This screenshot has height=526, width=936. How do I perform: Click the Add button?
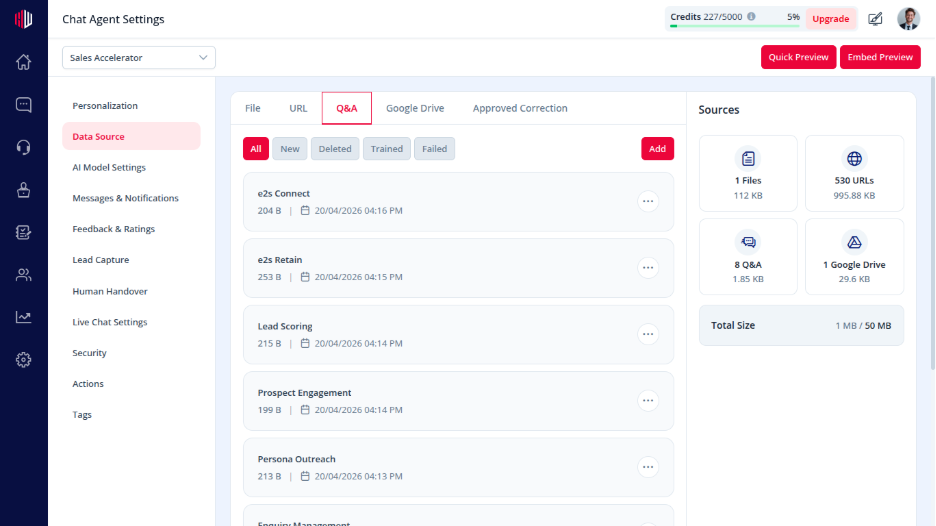coord(657,149)
